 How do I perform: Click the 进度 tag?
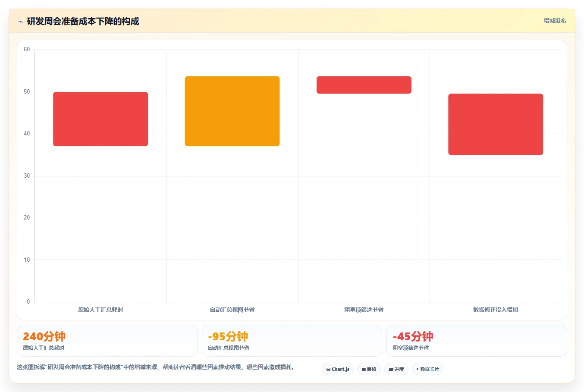click(x=396, y=369)
